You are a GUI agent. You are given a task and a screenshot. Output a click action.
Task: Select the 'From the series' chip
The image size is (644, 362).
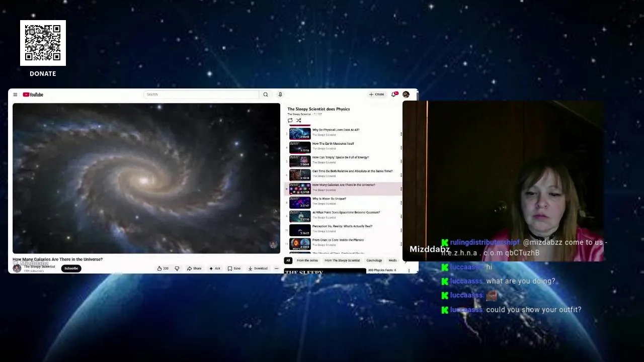[x=307, y=260]
